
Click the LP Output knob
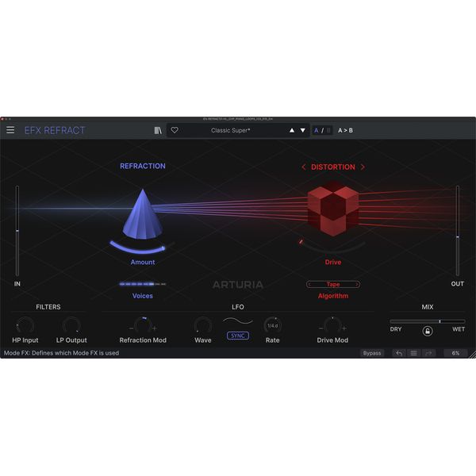[x=71, y=326]
